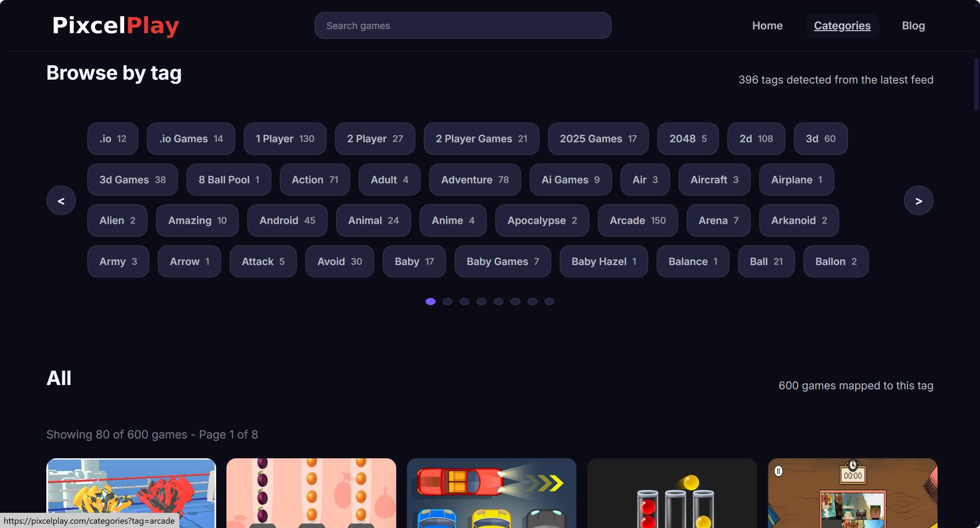
Task: Open the Blog page link
Action: (x=913, y=25)
